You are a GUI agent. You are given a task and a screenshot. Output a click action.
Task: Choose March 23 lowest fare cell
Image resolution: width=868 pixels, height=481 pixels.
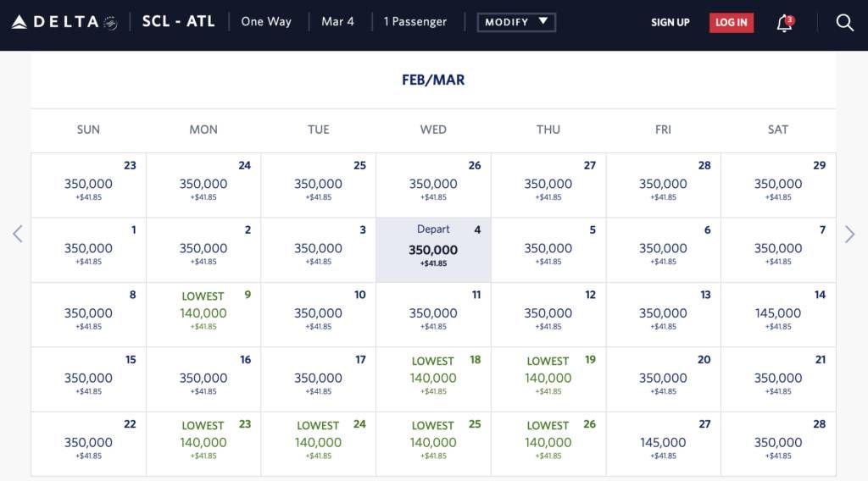click(203, 444)
